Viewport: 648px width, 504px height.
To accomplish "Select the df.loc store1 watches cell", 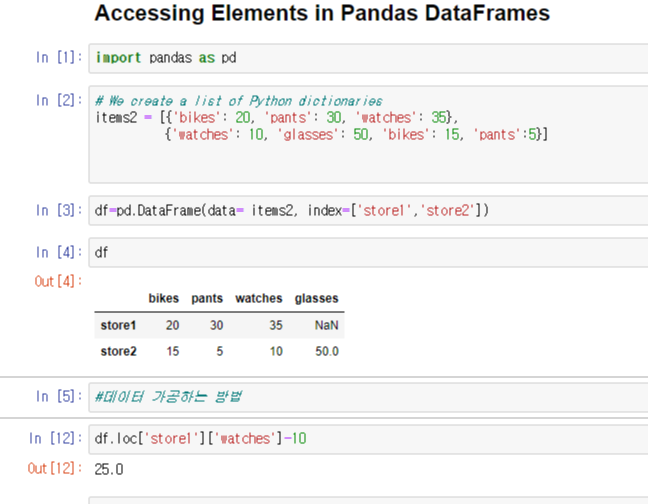I will point(368,439).
